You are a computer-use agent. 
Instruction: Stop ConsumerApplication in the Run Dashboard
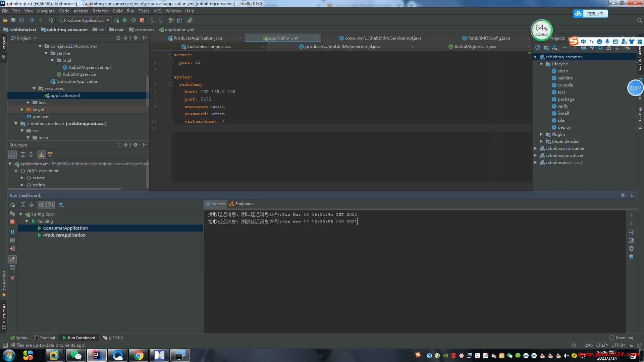pos(12,222)
